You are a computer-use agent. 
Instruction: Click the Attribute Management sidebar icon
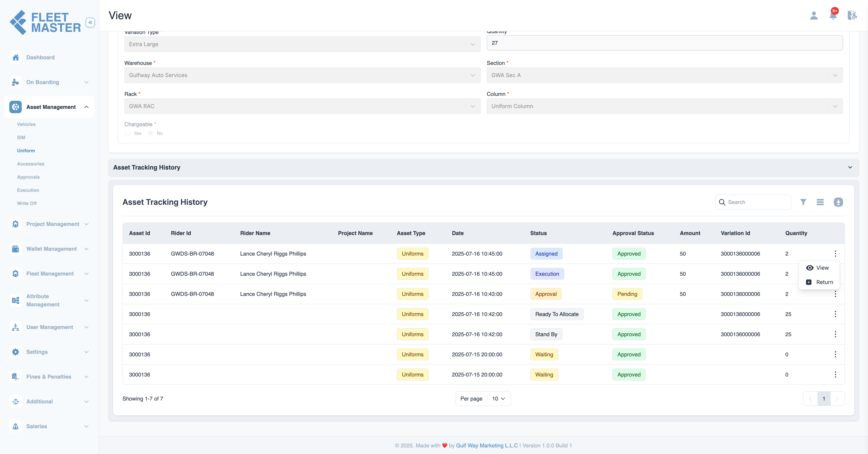pyautogui.click(x=16, y=300)
